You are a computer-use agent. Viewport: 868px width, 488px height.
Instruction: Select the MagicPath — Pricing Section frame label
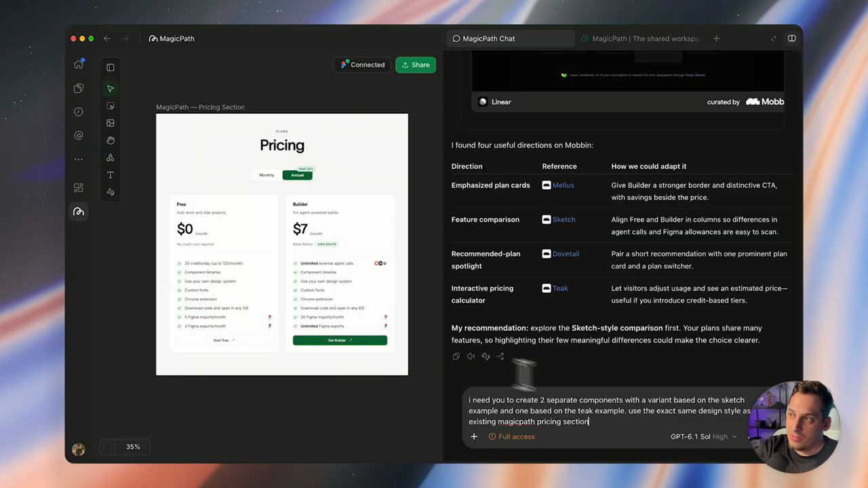(x=200, y=107)
